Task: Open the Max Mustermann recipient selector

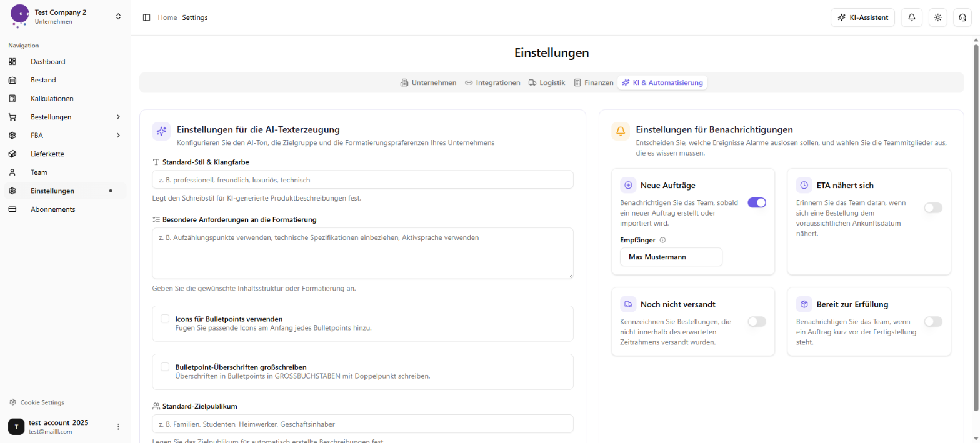Action: coord(671,257)
